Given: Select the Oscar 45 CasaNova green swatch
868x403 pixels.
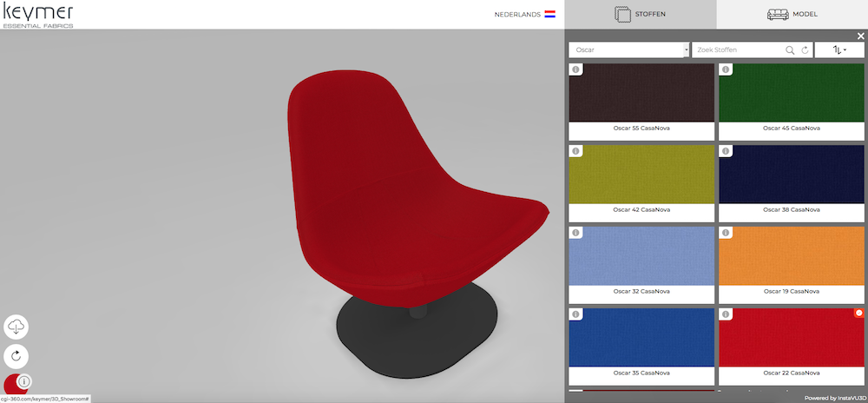Looking at the screenshot, I should pos(792,92).
